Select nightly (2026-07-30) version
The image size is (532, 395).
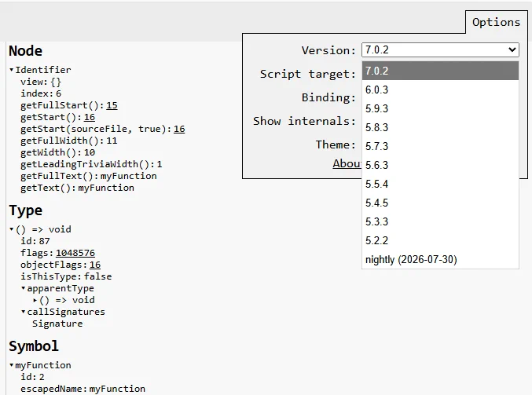point(440,259)
